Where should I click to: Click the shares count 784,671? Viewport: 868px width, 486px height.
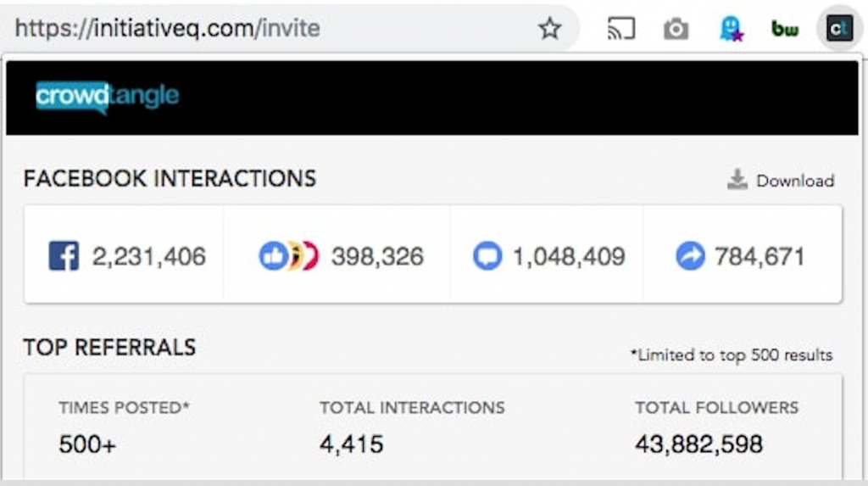pos(759,256)
